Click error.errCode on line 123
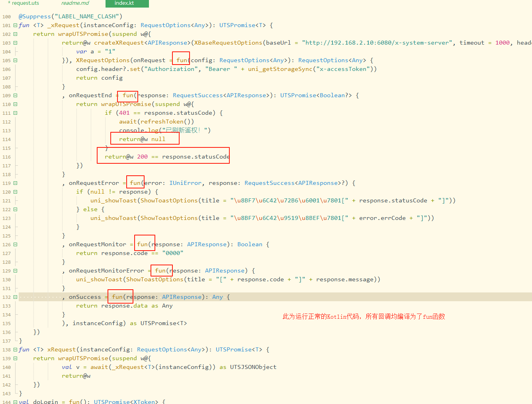This screenshot has width=532, height=404. click(382, 218)
